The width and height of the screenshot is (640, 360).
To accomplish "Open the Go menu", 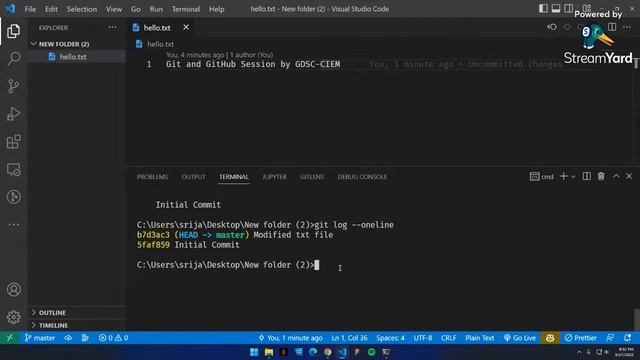I will [x=136, y=9].
